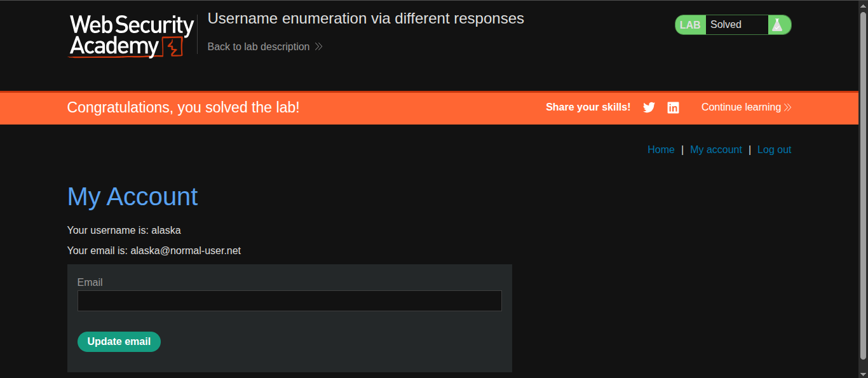Focus the Email input field

click(x=290, y=300)
